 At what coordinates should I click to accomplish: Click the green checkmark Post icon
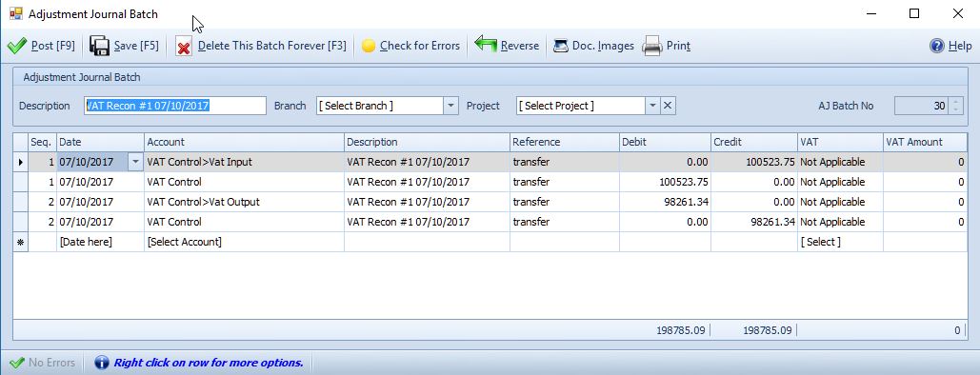coord(17,46)
